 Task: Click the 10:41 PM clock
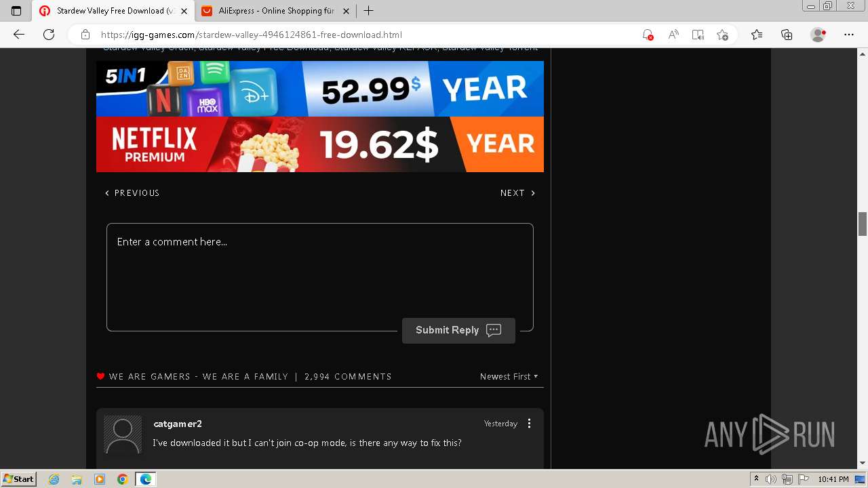tap(833, 479)
